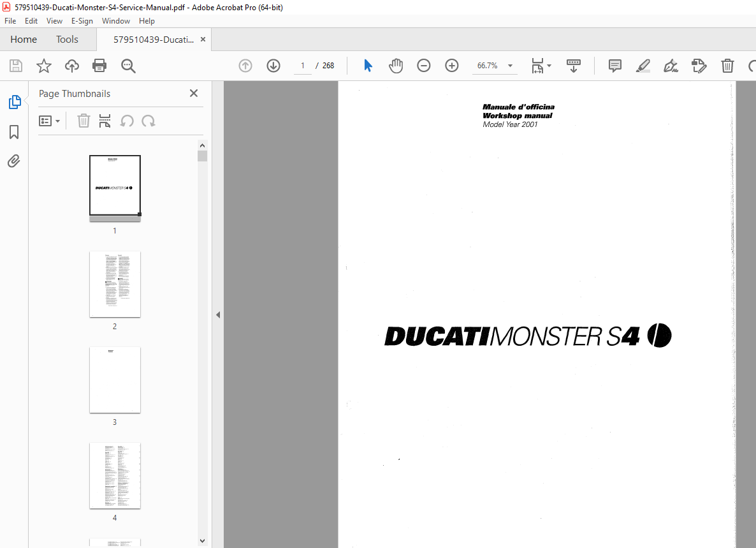Open the Window menu
This screenshot has width=756, height=548.
coord(116,21)
